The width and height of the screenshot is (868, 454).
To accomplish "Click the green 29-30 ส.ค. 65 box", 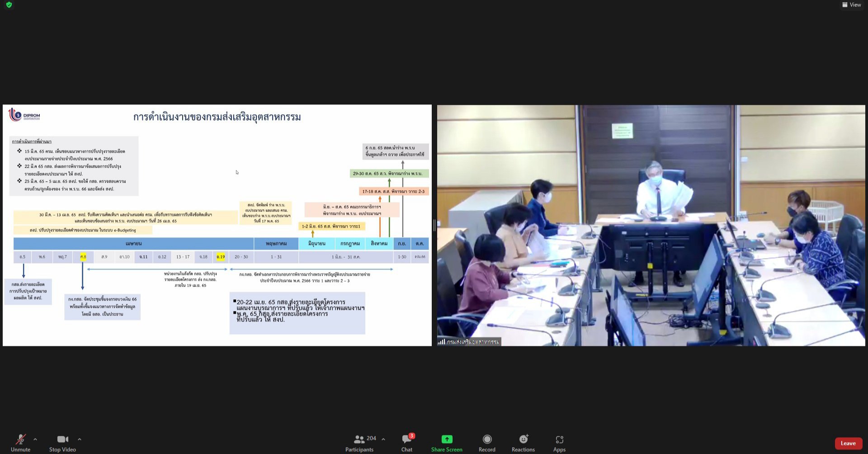I will pyautogui.click(x=389, y=173).
